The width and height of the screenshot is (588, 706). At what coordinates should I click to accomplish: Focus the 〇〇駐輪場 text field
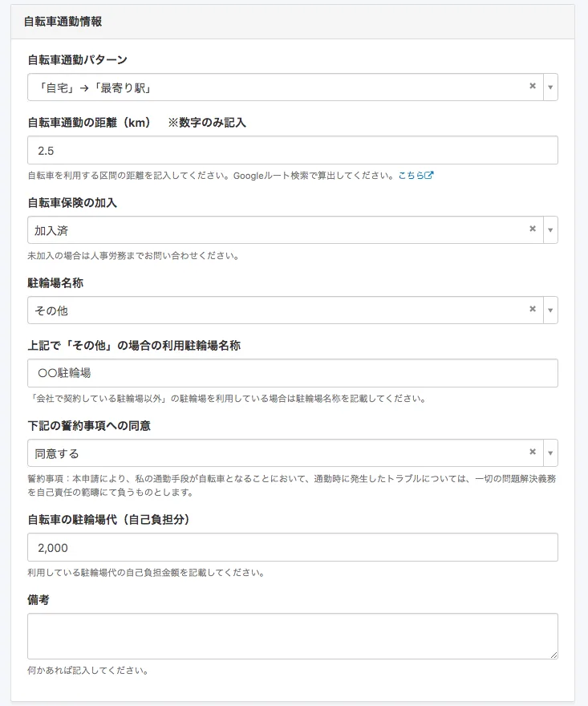pos(293,373)
